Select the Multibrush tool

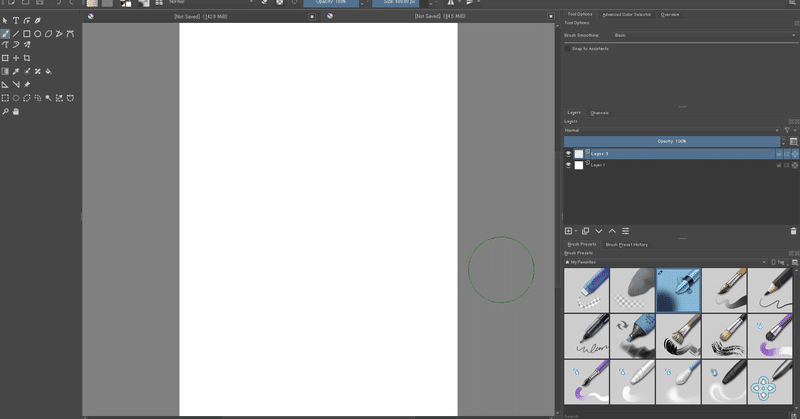(27, 45)
